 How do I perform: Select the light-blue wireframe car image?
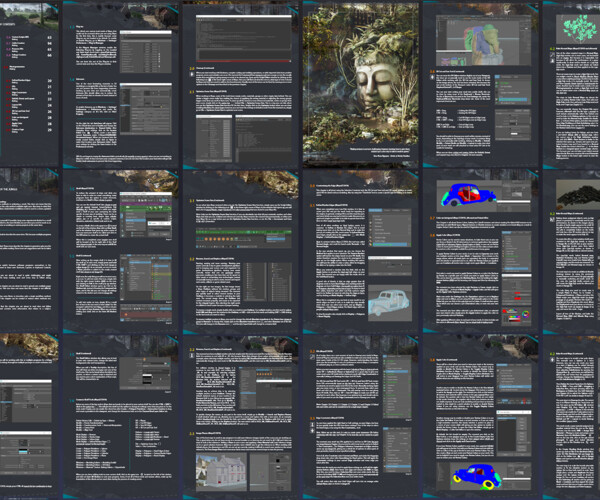pos(390,305)
